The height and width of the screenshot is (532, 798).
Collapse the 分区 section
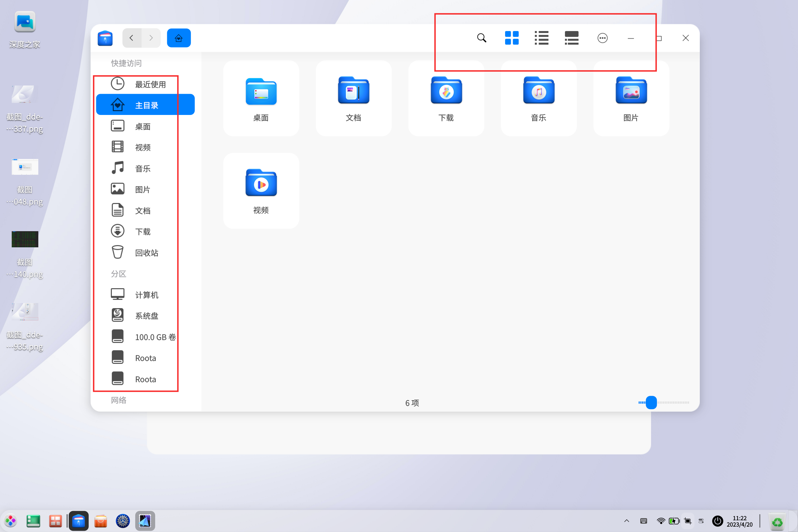[118, 274]
